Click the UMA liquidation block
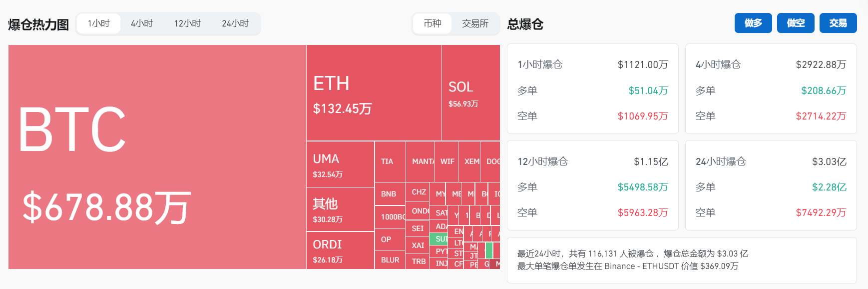868x289 pixels. click(340, 164)
